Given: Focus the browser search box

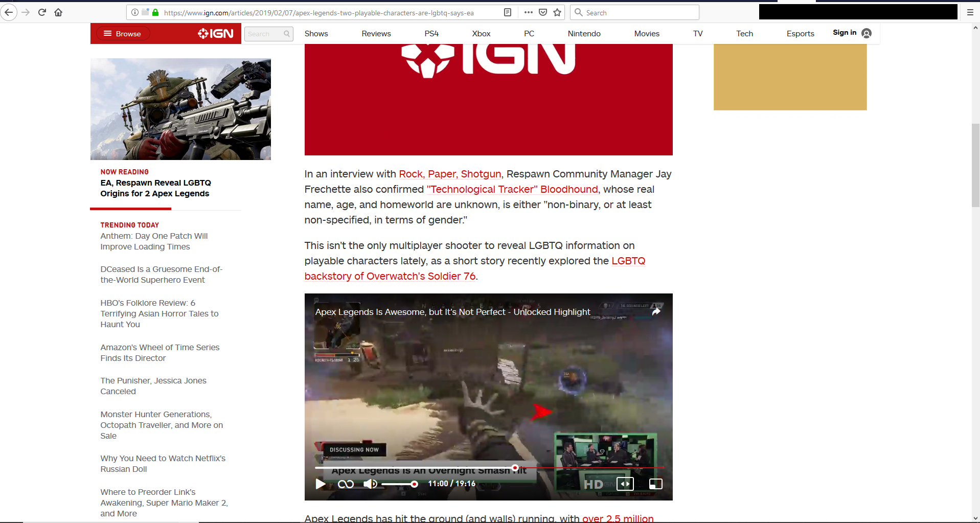Looking at the screenshot, I should (634, 12).
